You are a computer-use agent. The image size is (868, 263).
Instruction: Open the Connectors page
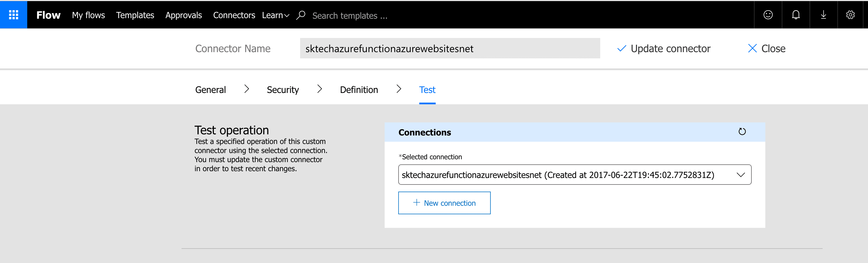coord(234,15)
